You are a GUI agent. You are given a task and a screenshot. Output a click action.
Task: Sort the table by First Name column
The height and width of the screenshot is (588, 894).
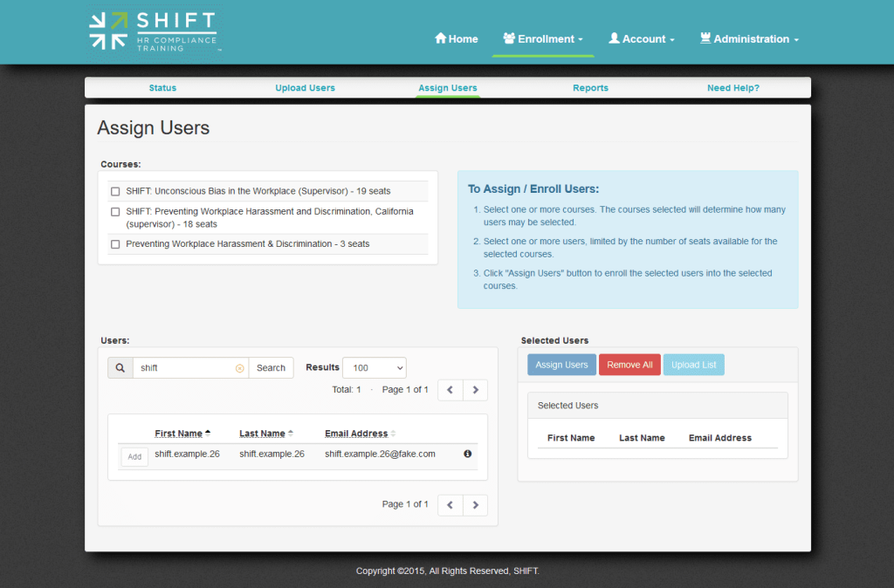178,434
